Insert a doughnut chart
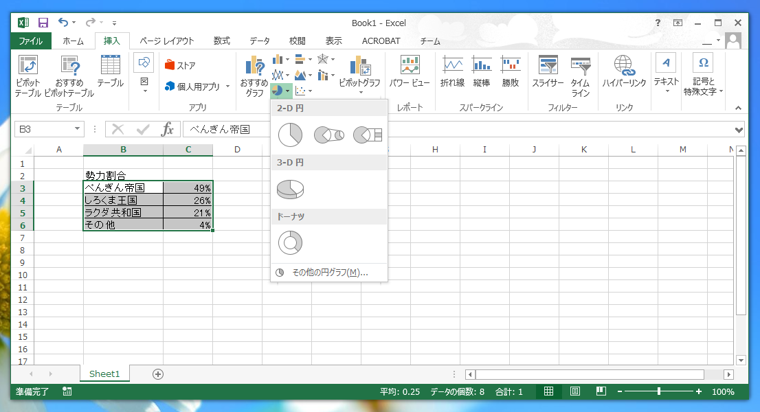Viewport: 760px width, 412px height. pos(290,243)
